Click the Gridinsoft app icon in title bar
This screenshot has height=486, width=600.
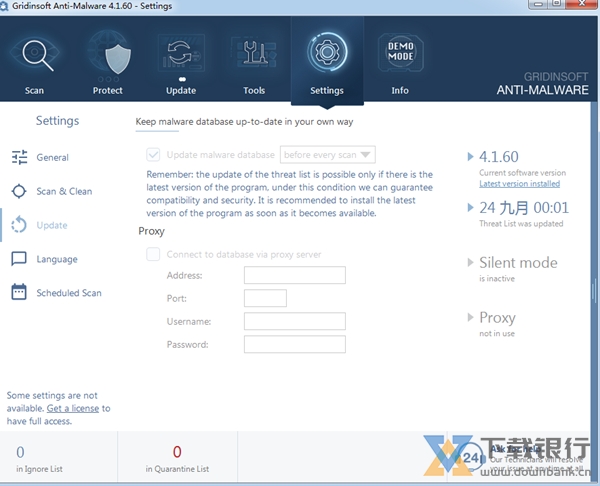point(4,6)
